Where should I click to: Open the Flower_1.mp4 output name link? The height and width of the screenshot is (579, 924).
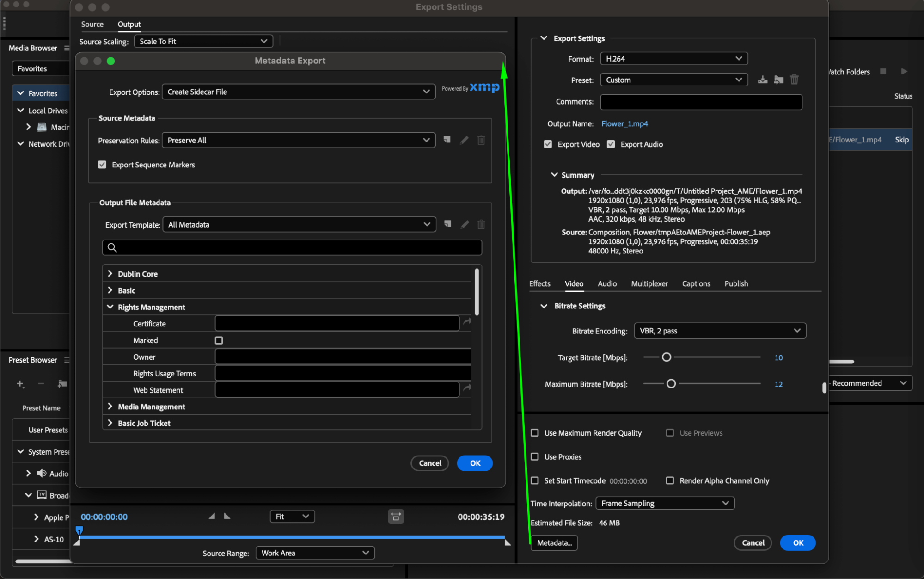(x=624, y=123)
